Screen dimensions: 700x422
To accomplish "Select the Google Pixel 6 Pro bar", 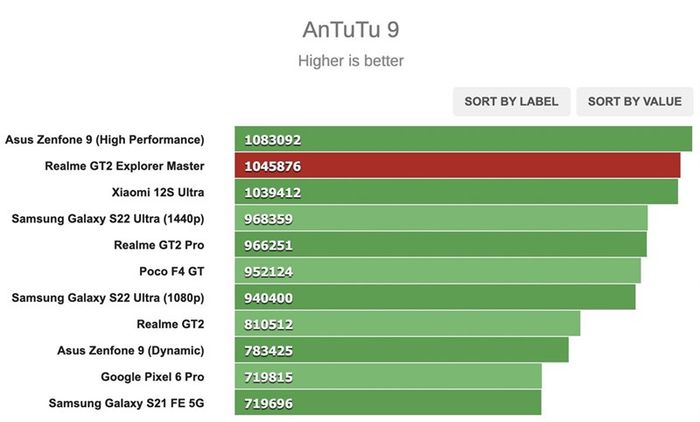I will 388,376.
